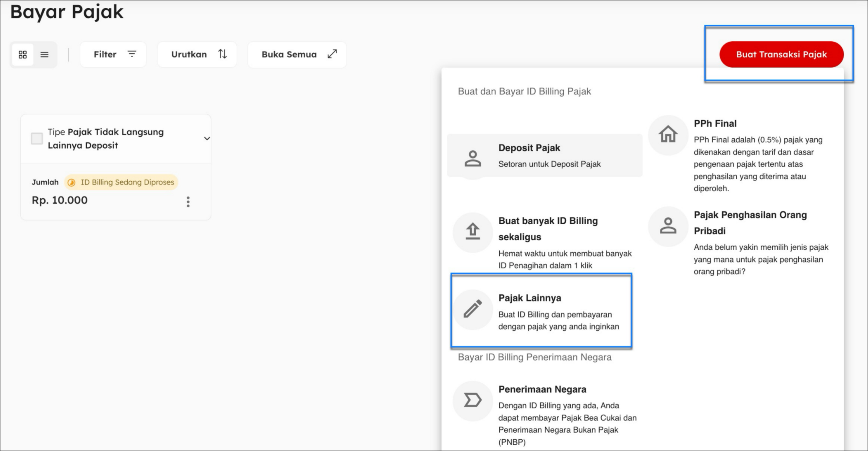The width and height of the screenshot is (868, 451).
Task: Open the Filter options
Action: (113, 54)
